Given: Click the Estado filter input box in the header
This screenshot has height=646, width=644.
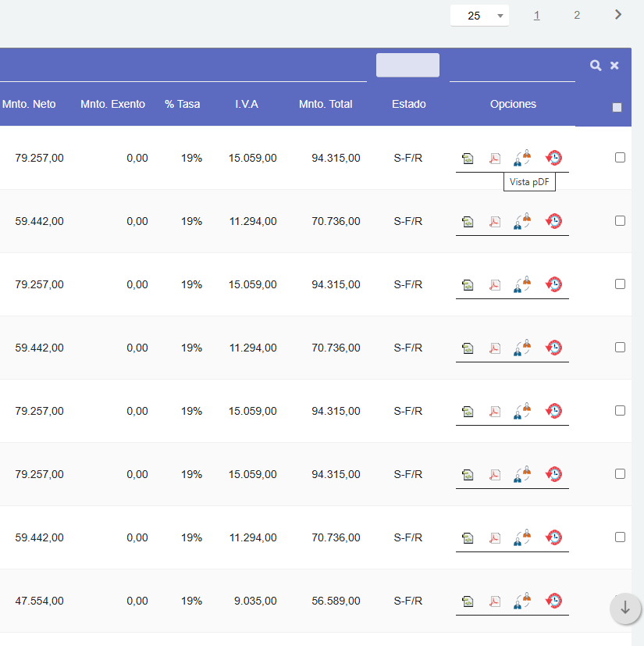Looking at the screenshot, I should point(407,65).
